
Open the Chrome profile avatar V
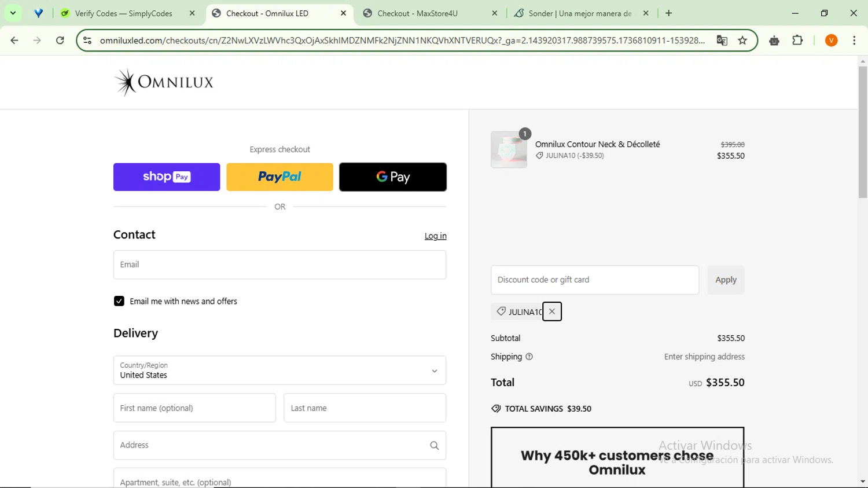pos(831,41)
